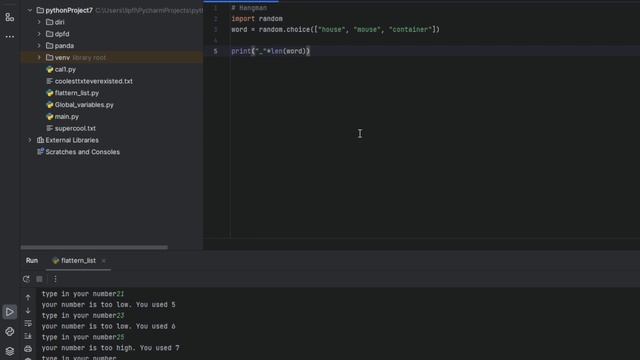Toggle soft-wrap in the console
Image resolution: width=640 pixels, height=360 pixels.
28,323
